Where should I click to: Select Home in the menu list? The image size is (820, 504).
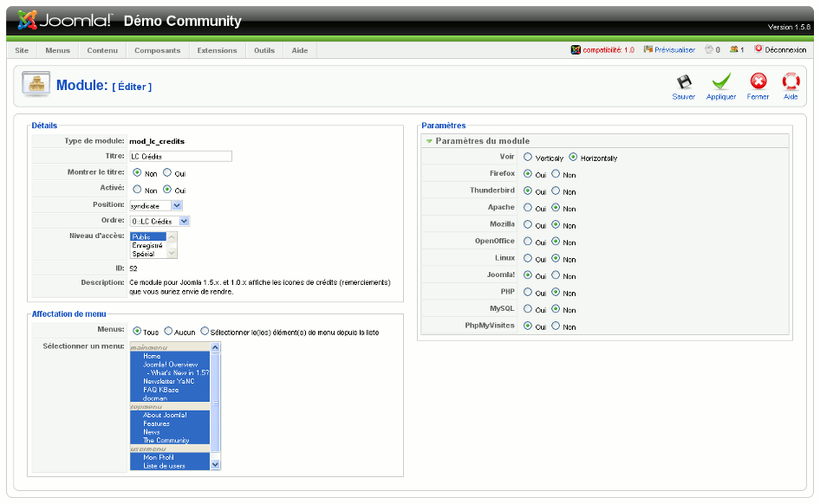coord(170,356)
